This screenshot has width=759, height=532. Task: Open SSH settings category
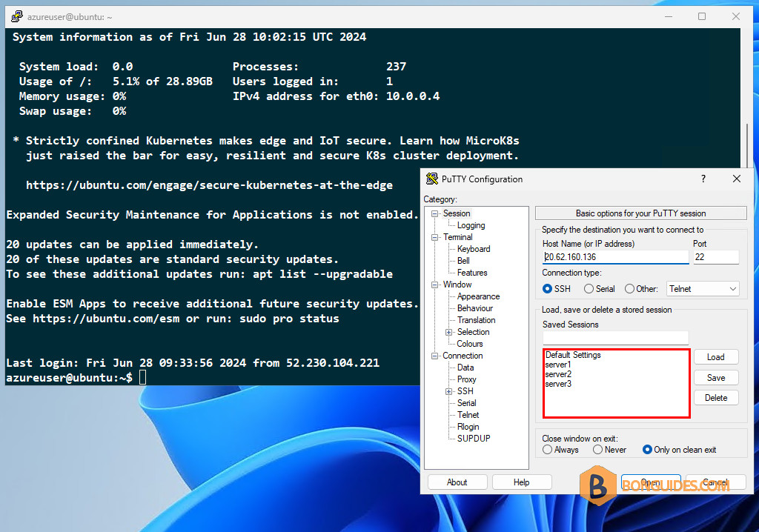[x=465, y=391]
